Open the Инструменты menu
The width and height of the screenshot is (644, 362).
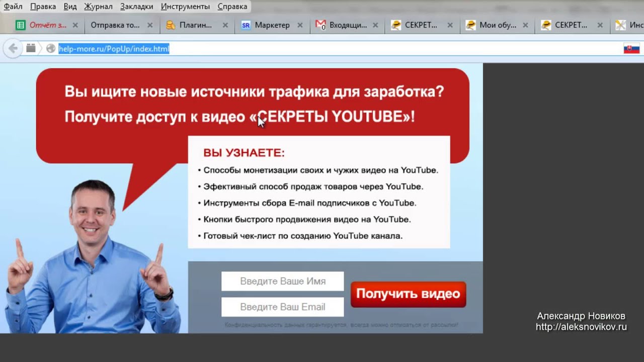point(185,7)
